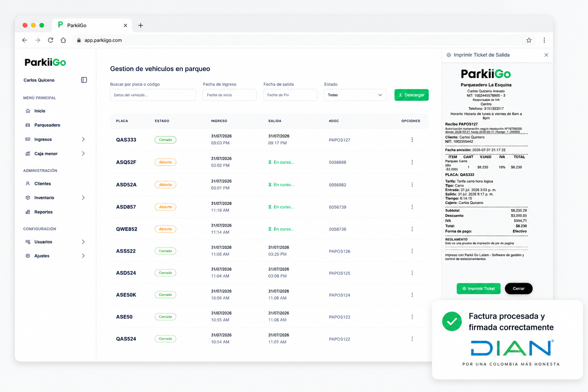Click the black Cerrar button

[519, 289]
